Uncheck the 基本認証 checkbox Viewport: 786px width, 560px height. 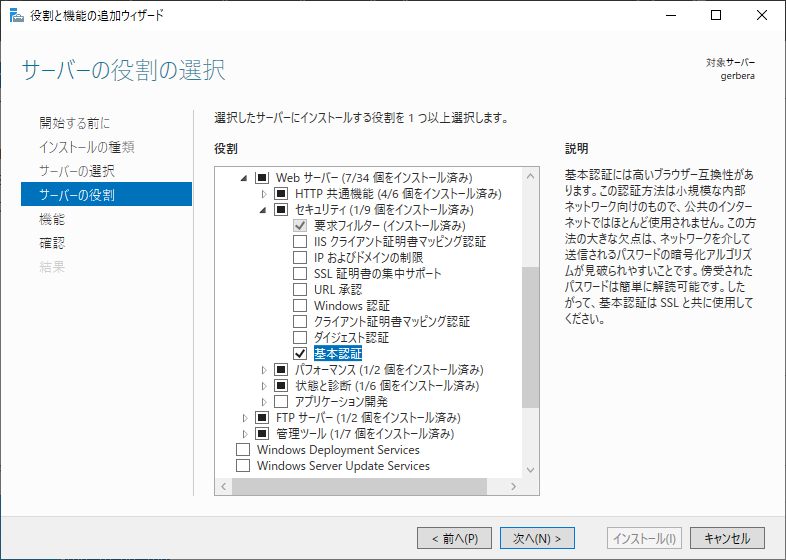(300, 354)
